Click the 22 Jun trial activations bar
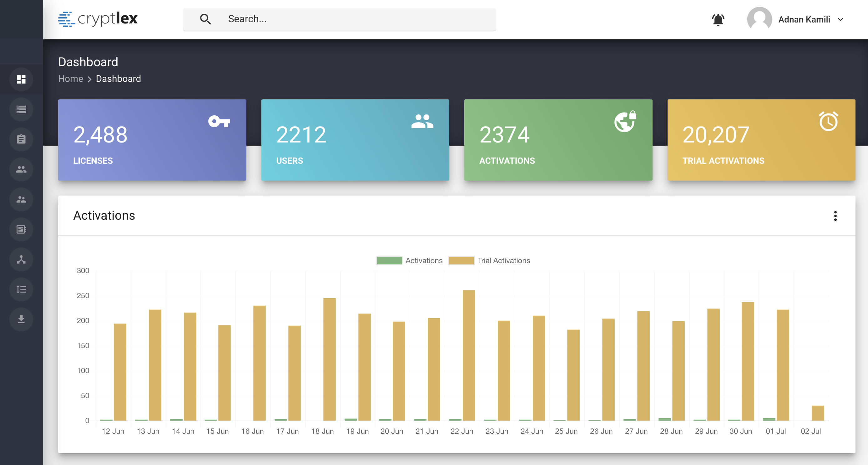 [469, 355]
